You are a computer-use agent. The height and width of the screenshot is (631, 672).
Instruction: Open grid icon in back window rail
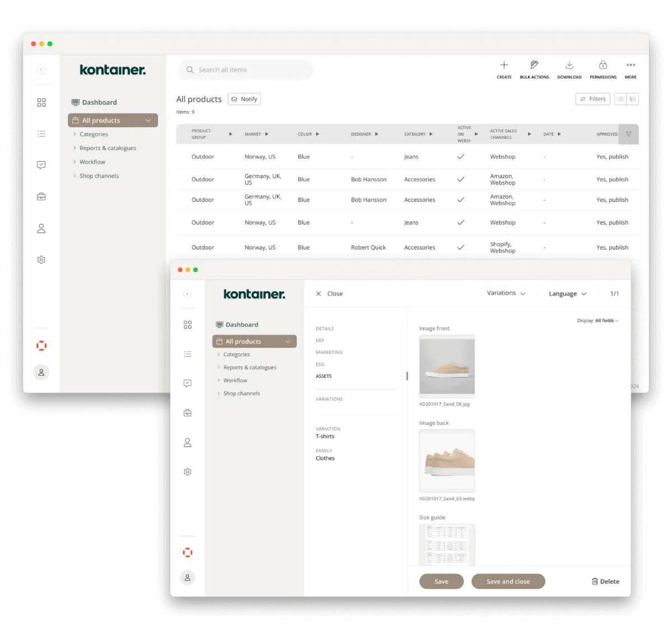(41, 102)
